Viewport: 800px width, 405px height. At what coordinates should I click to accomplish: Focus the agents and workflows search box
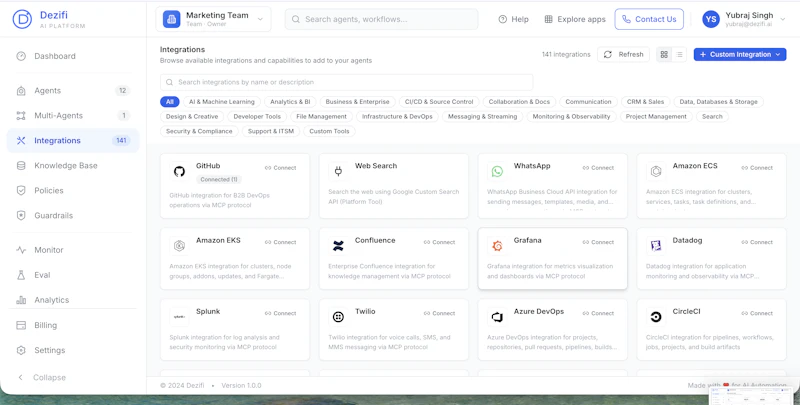click(381, 19)
